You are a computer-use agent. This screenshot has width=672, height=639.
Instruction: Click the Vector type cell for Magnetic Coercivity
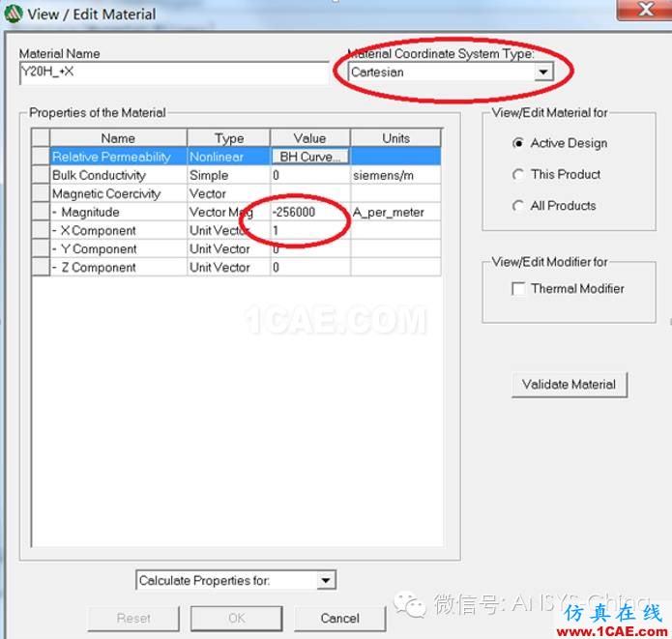pos(228,193)
